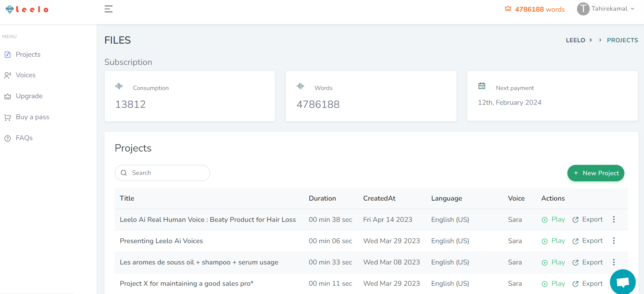Viewport: 644px width, 294px height.
Task: Click 'Fri Apr 14 2023' date cell
Action: 388,219
